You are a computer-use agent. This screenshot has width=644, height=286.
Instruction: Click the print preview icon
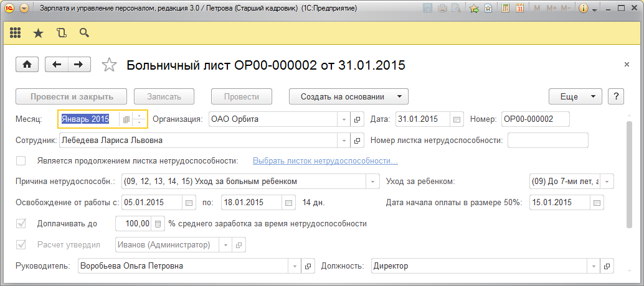455,8
